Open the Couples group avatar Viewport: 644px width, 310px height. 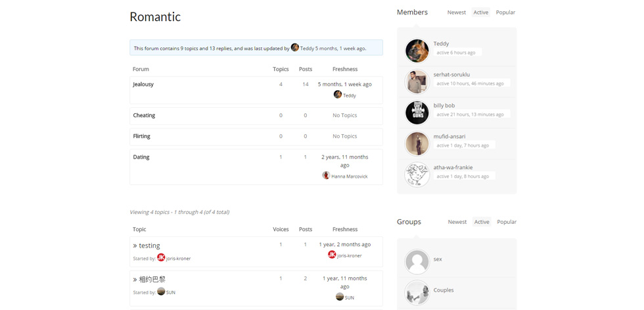click(x=417, y=292)
